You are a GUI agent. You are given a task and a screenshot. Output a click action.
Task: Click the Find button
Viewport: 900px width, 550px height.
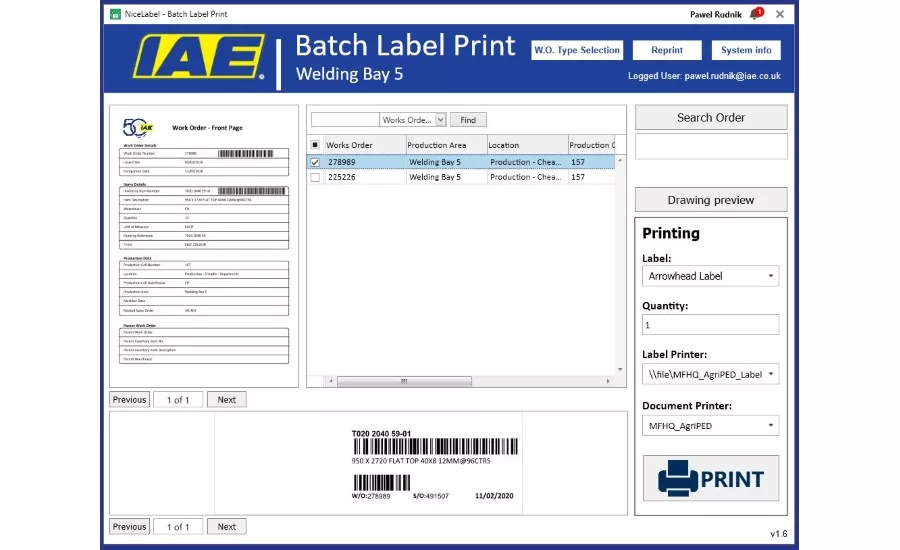coord(468,119)
